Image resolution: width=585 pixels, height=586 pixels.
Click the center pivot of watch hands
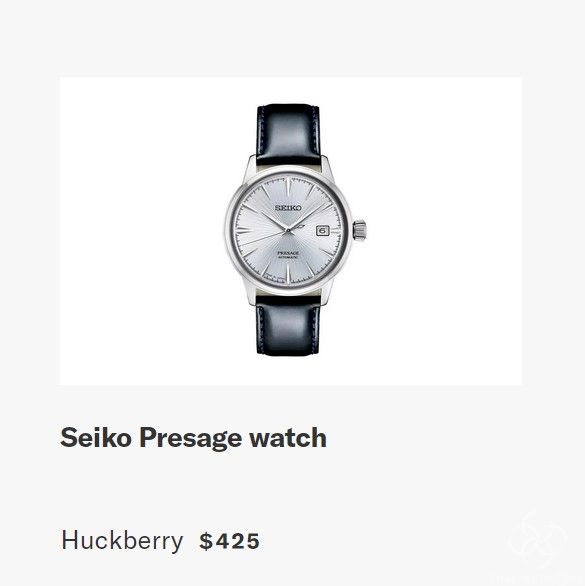(x=288, y=231)
